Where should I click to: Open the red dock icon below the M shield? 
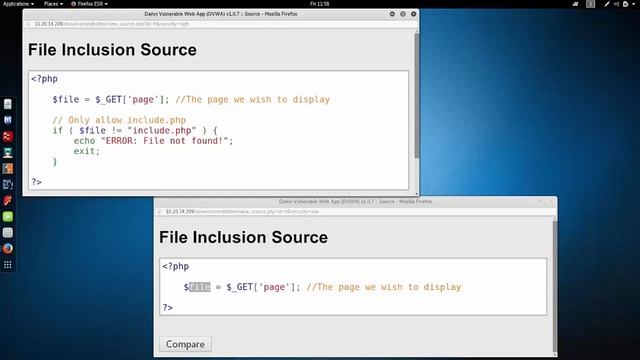tap(8, 136)
